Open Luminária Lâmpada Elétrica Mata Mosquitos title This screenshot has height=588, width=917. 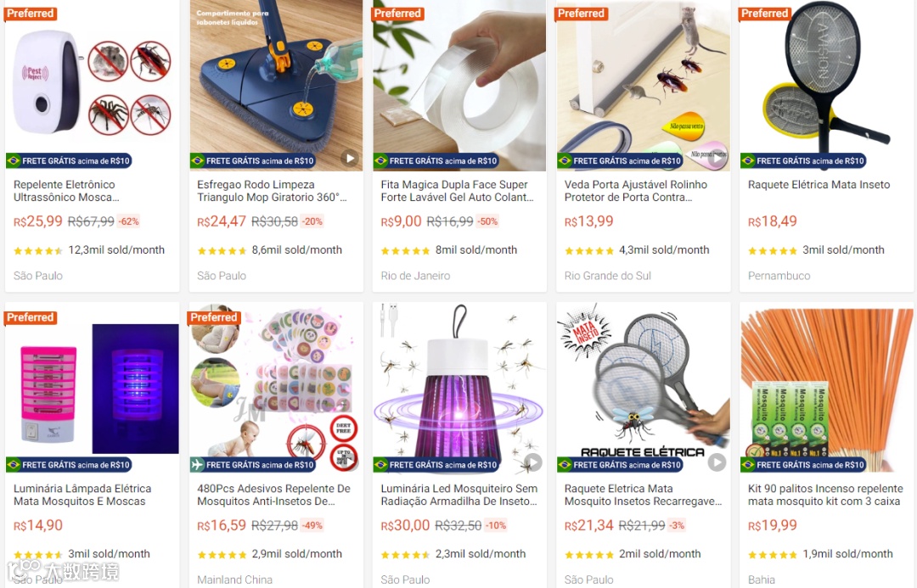[82, 495]
